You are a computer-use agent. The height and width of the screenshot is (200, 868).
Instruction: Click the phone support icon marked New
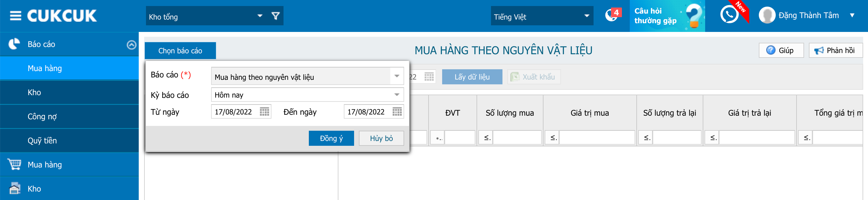click(x=730, y=15)
